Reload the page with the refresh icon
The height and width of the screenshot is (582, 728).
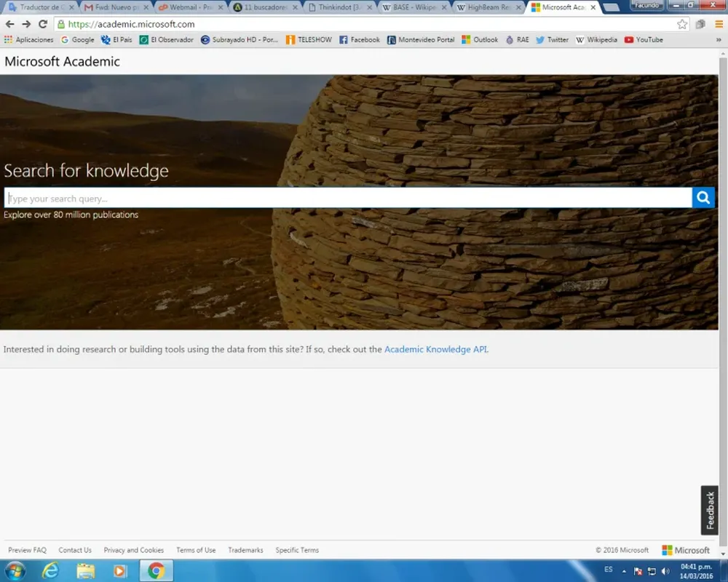tap(43, 24)
